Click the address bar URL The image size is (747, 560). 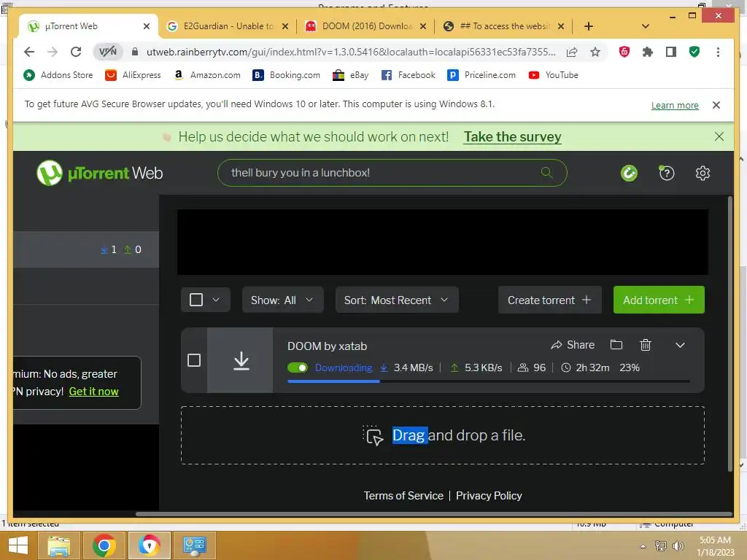(351, 52)
